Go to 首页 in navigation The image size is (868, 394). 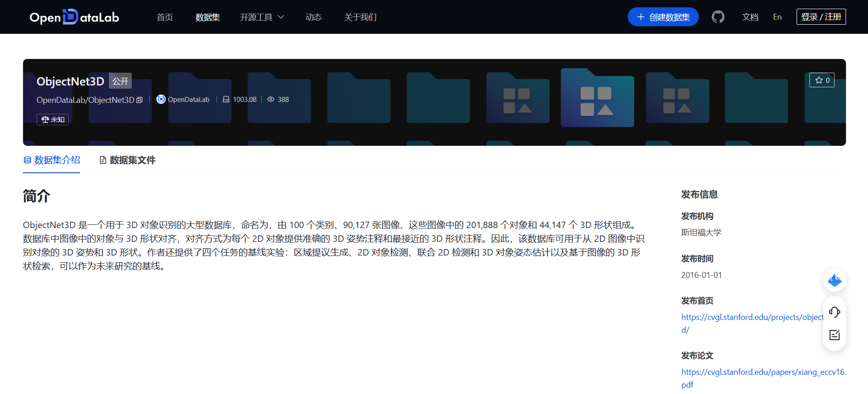pyautogui.click(x=165, y=17)
